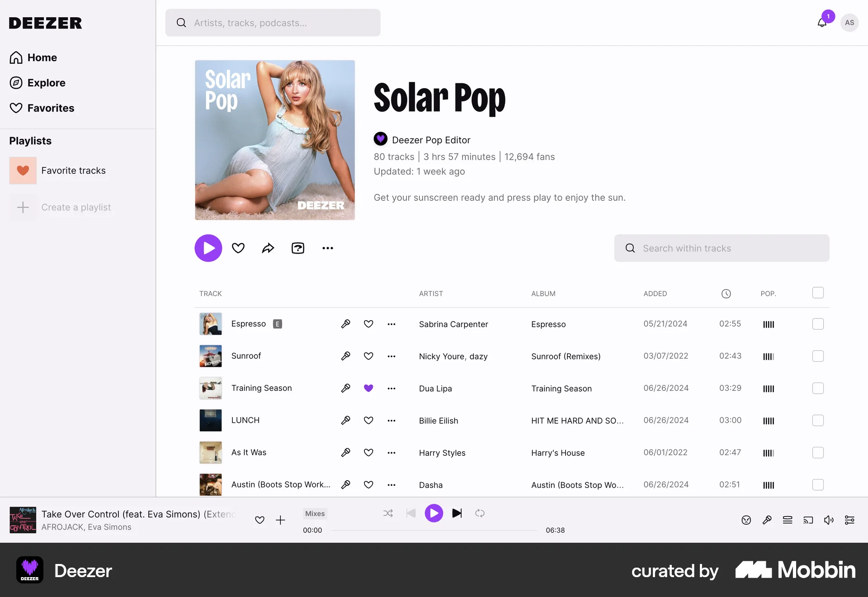Share the Solar Pop playlist
868x597 pixels.
[268, 248]
